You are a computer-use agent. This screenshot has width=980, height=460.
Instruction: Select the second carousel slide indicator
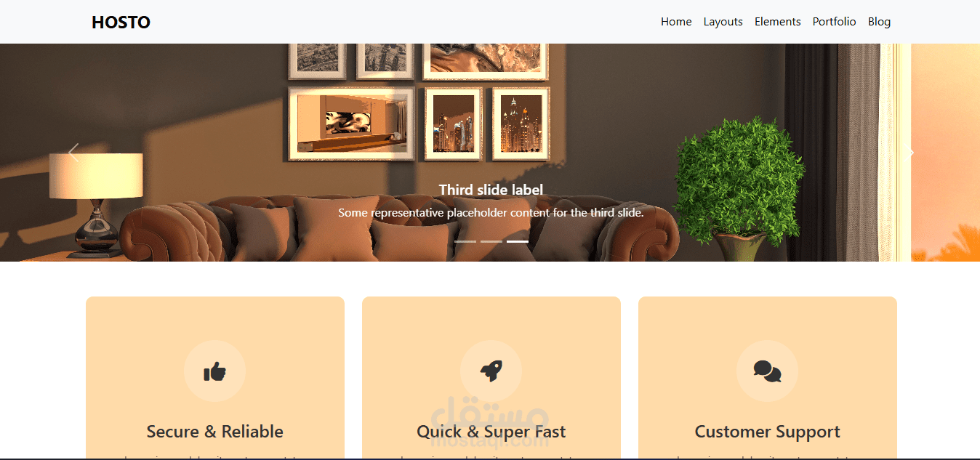(491, 241)
